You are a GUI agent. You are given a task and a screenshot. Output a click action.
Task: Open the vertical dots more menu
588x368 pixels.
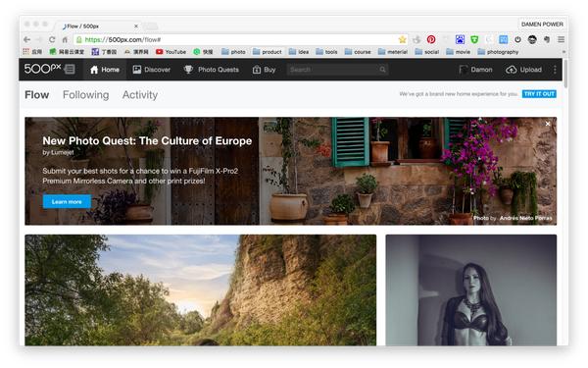point(555,70)
